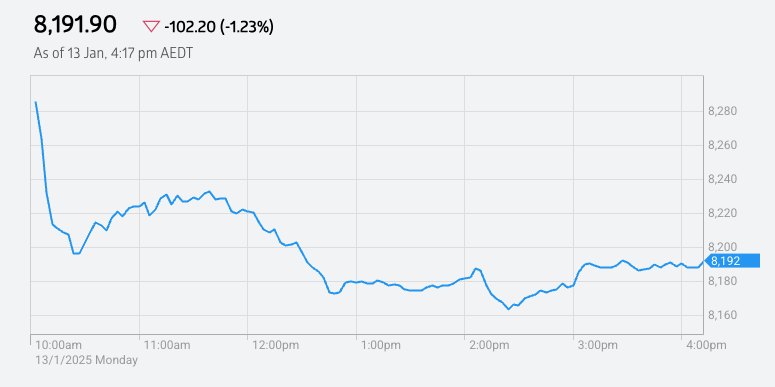This screenshot has height=387, width=775.
Task: Click the 8,191.90 index value headline
Action: click(75, 25)
